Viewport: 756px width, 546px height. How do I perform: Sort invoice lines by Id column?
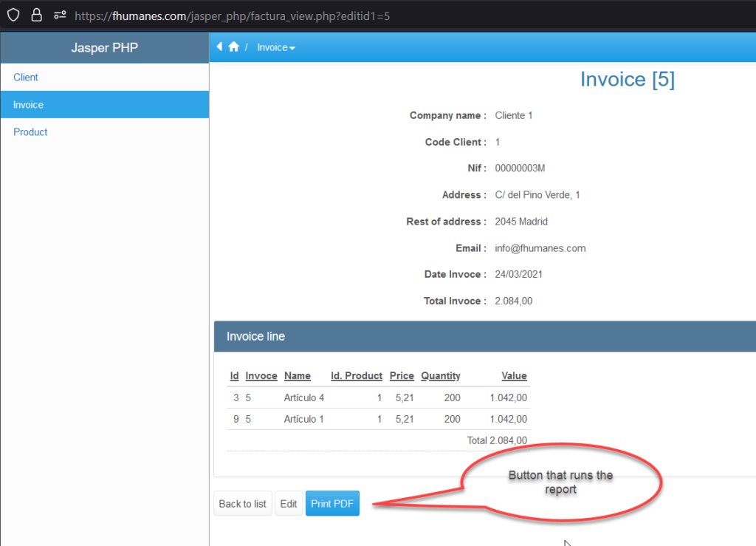coord(234,376)
